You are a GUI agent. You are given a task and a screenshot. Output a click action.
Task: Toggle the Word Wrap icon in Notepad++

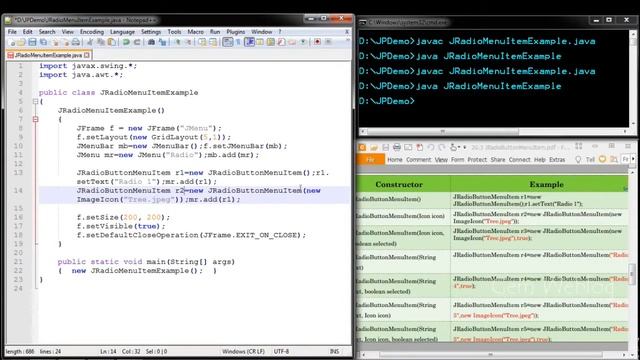point(228,42)
